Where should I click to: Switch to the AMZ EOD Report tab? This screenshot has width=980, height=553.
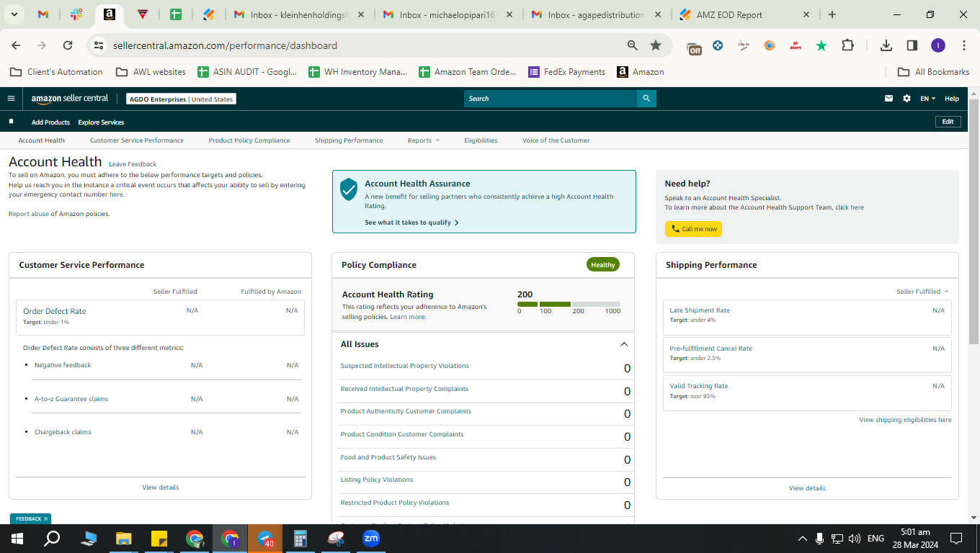click(744, 14)
